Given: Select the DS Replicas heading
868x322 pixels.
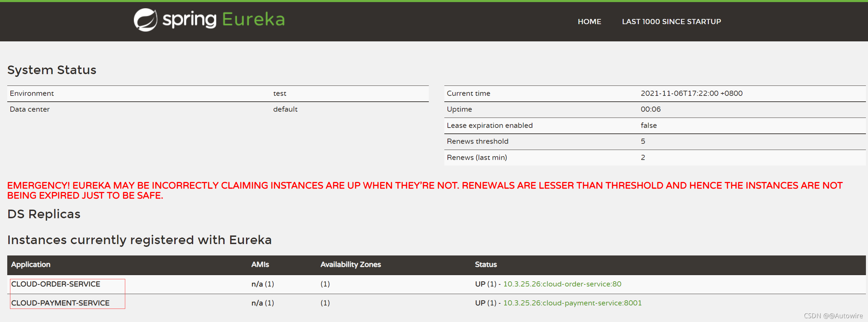Looking at the screenshot, I should click(x=44, y=214).
